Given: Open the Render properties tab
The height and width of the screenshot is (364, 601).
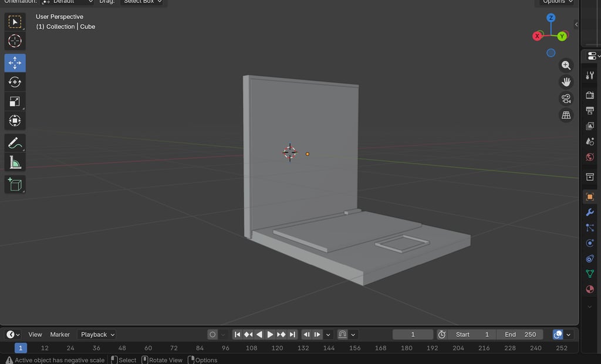Looking at the screenshot, I should pyautogui.click(x=590, y=94).
